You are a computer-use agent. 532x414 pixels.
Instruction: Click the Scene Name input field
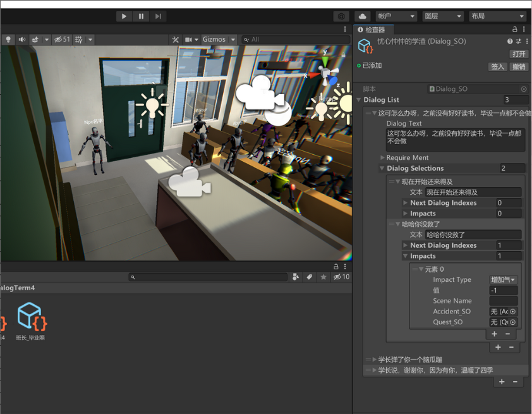(x=503, y=301)
